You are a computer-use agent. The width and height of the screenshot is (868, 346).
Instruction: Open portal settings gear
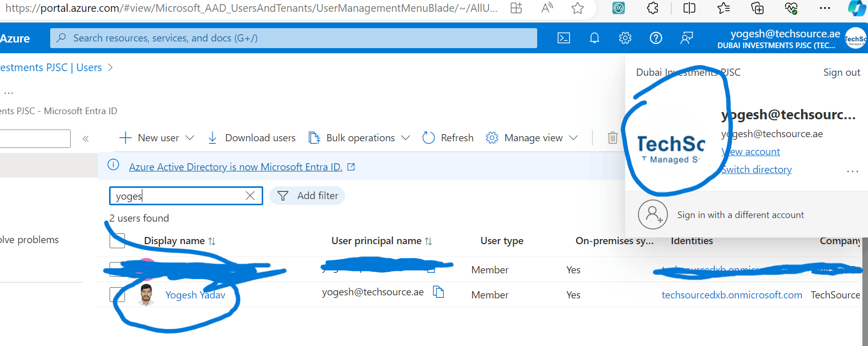click(625, 38)
